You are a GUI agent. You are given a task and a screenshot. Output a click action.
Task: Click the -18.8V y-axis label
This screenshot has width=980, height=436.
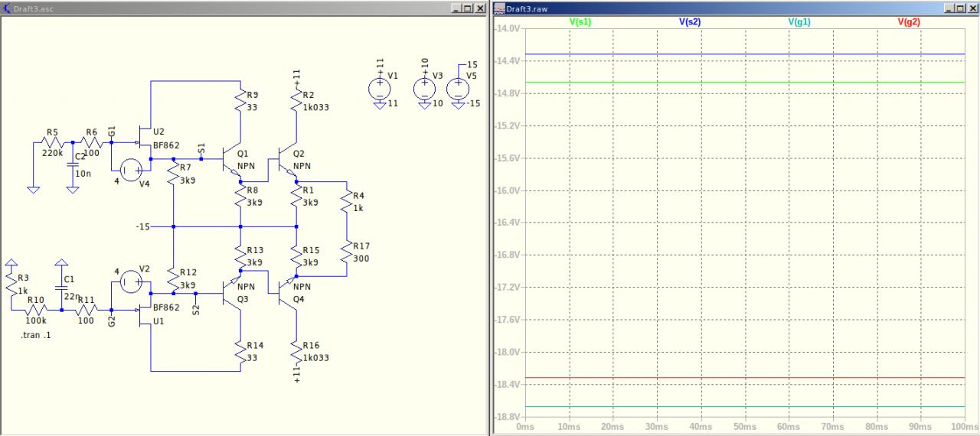click(x=508, y=417)
